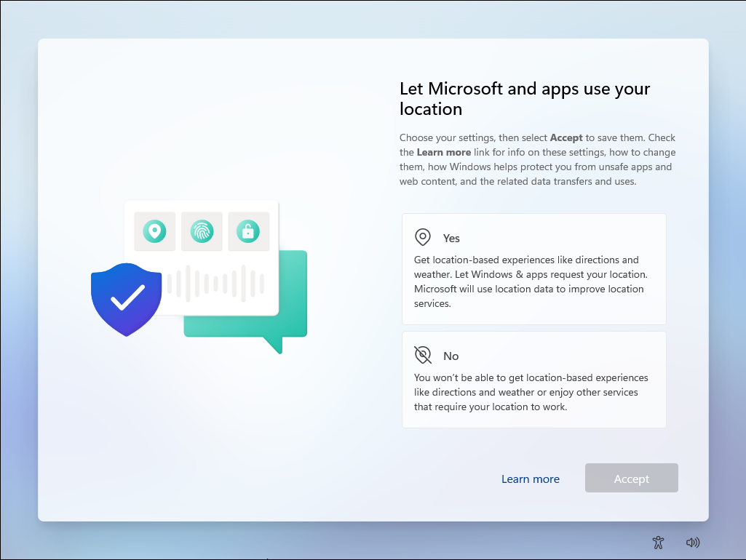Screen dimensions: 746x560
Task: Click the location pin icon beside Yes
Action: pos(422,237)
